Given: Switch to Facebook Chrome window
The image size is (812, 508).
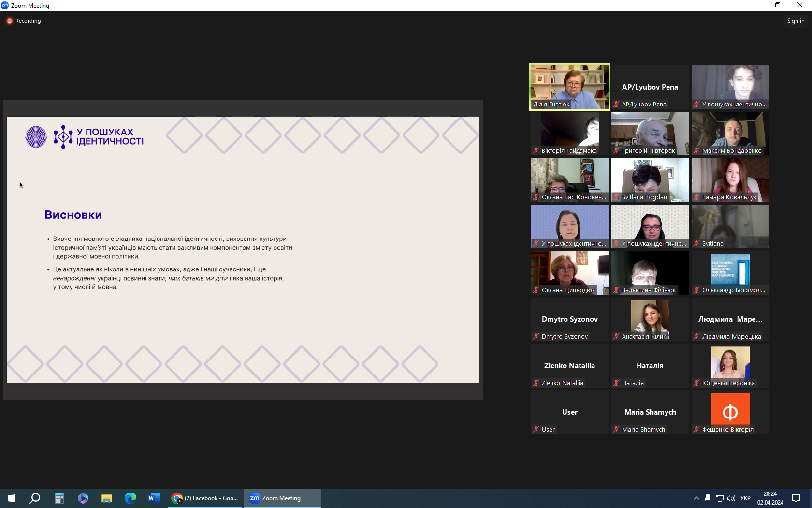Looking at the screenshot, I should (x=205, y=498).
